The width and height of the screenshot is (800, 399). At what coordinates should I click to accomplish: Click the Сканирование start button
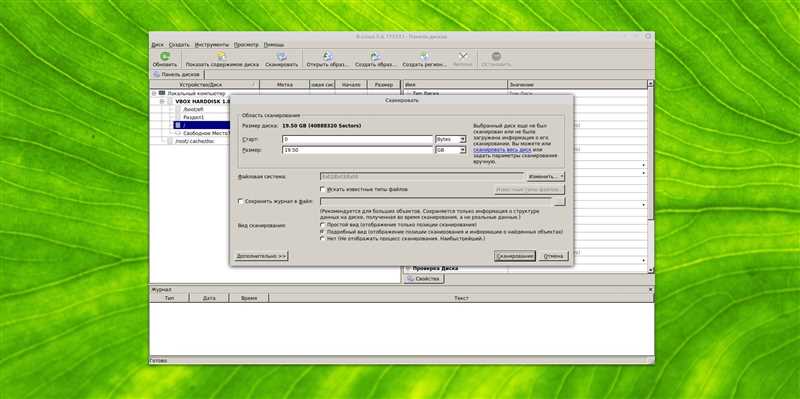pyautogui.click(x=514, y=256)
